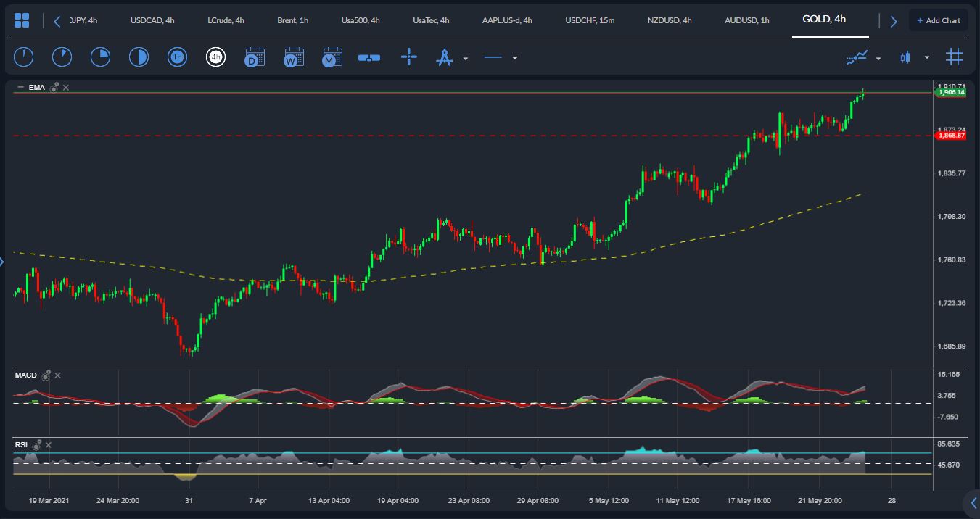
Task: Open the UsaTec, 4h chart tab
Action: point(431,20)
